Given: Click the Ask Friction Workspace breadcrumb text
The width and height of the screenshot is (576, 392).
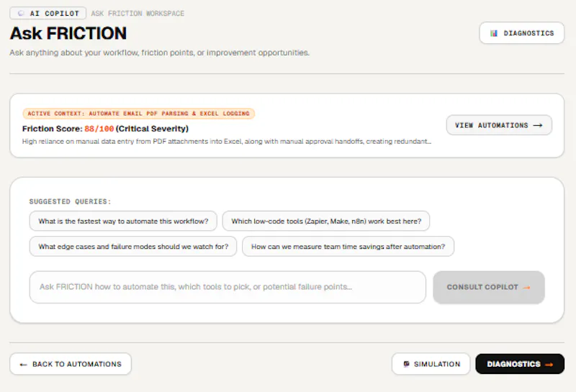Looking at the screenshot, I should pyautogui.click(x=138, y=13).
